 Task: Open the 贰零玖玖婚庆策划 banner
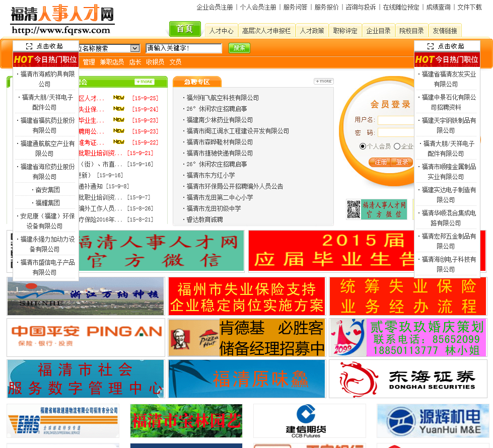tap(408, 337)
